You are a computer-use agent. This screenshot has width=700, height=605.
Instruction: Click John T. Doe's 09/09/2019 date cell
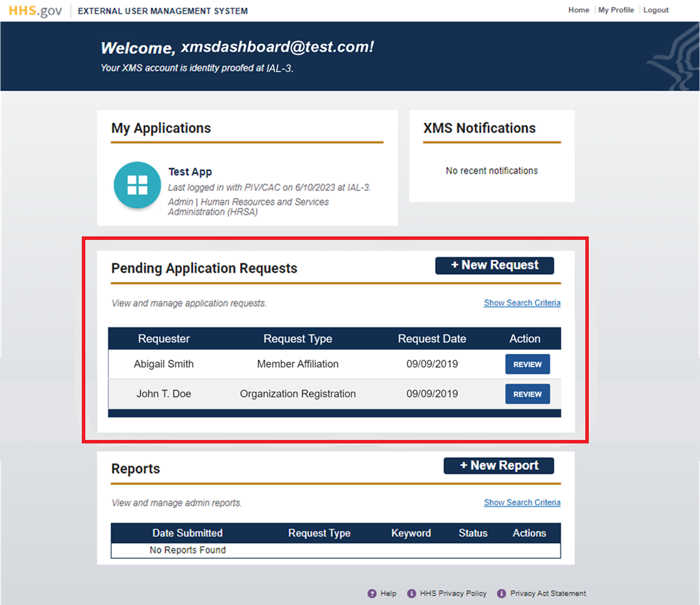point(432,394)
